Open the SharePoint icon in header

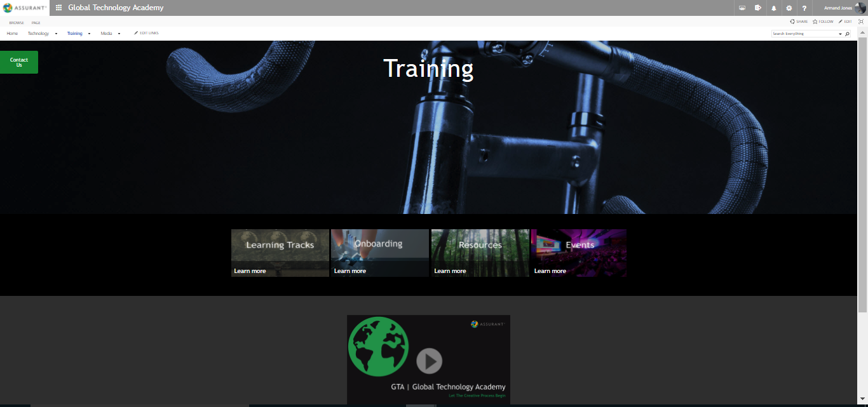(x=758, y=8)
